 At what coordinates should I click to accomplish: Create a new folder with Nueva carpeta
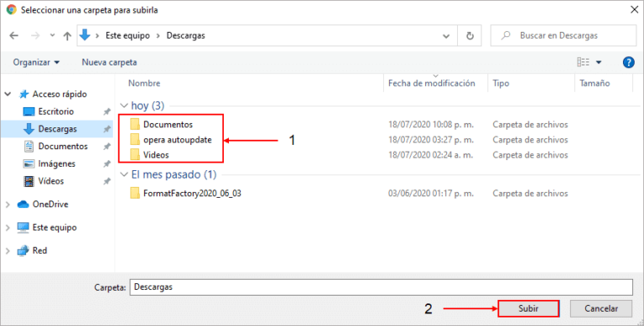point(109,62)
